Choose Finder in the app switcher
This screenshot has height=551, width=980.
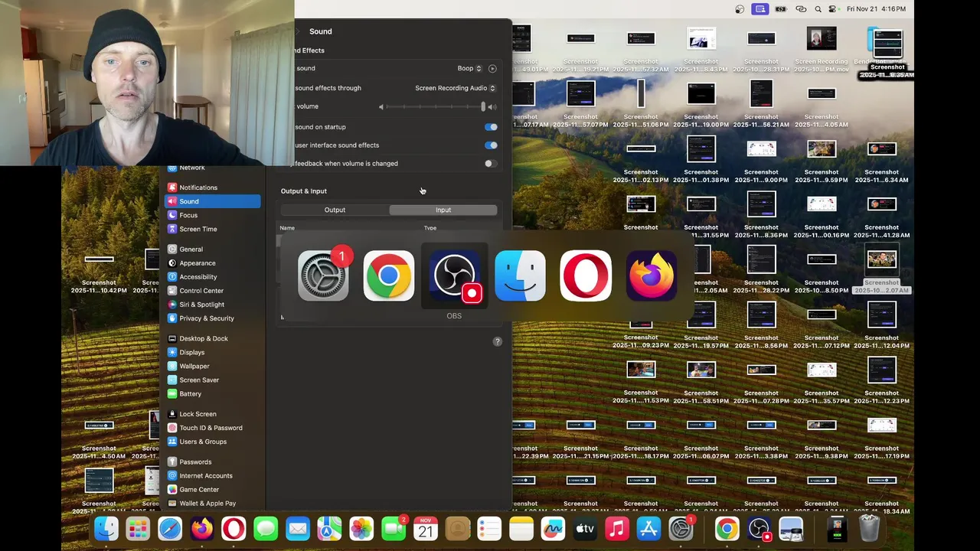[x=521, y=275]
